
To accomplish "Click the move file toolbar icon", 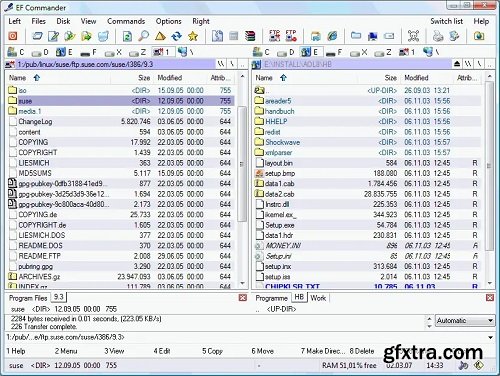I will coord(86,36).
